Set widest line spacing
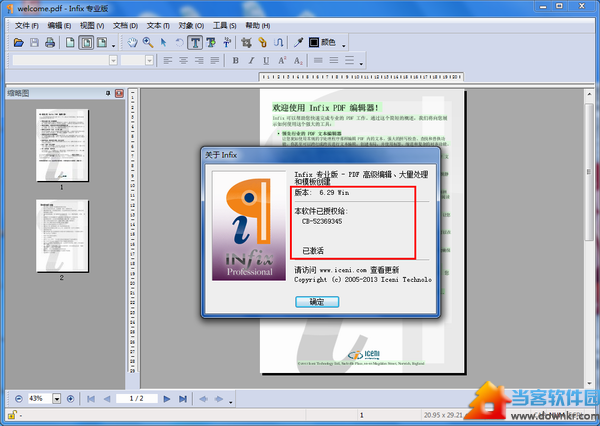 click(349, 60)
